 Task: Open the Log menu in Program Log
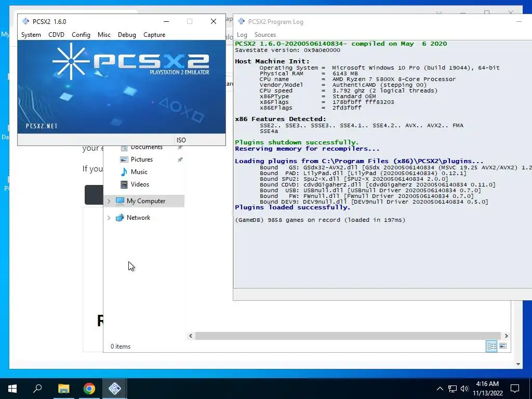242,35
